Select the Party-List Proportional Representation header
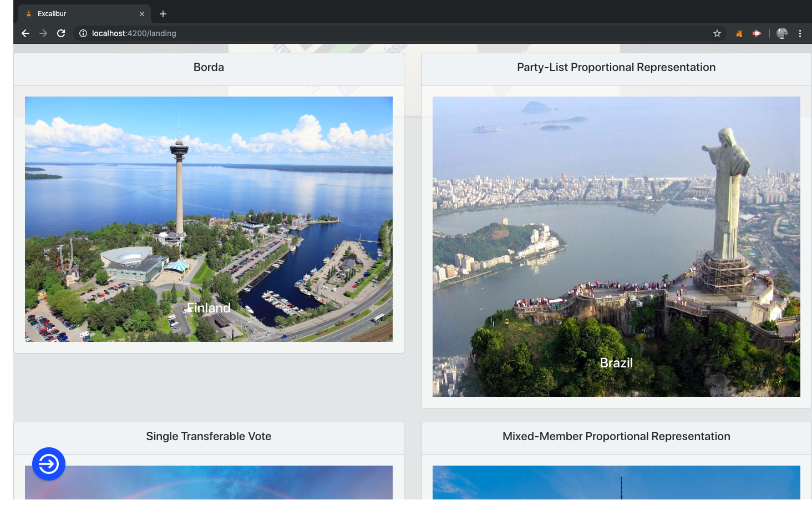812x515 pixels. 616,69
